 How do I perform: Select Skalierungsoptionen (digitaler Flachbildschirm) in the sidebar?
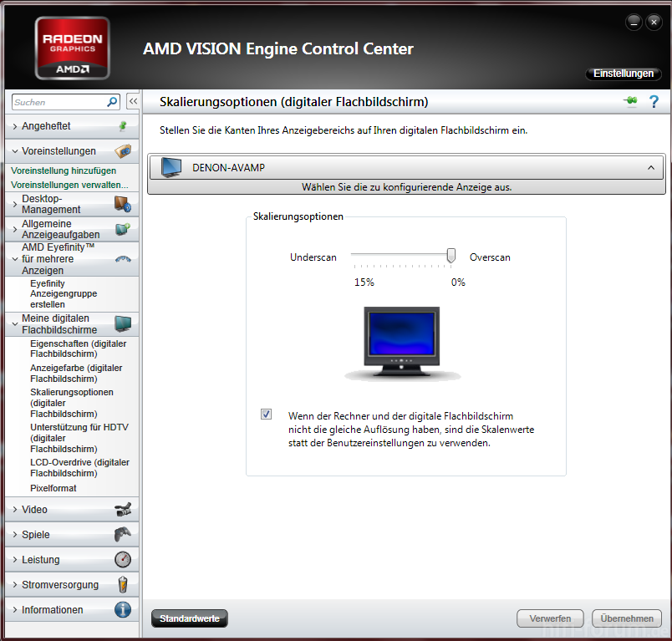click(72, 403)
